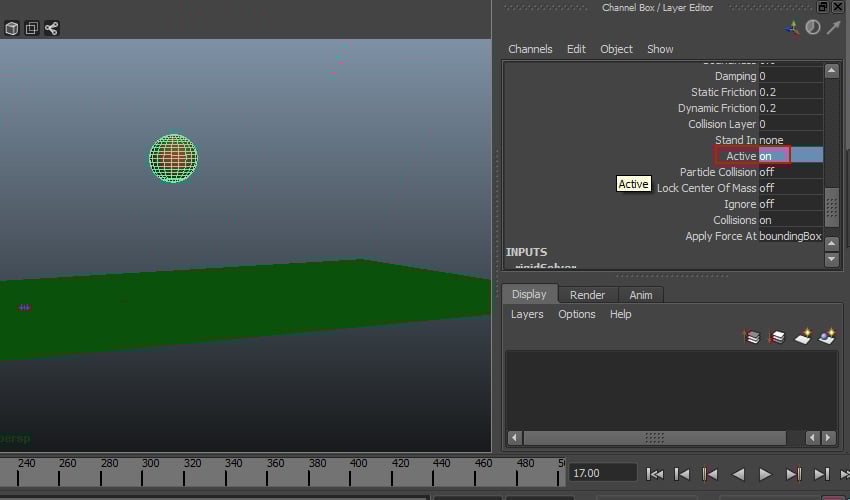Select the Static Friction attribute label

[723, 92]
